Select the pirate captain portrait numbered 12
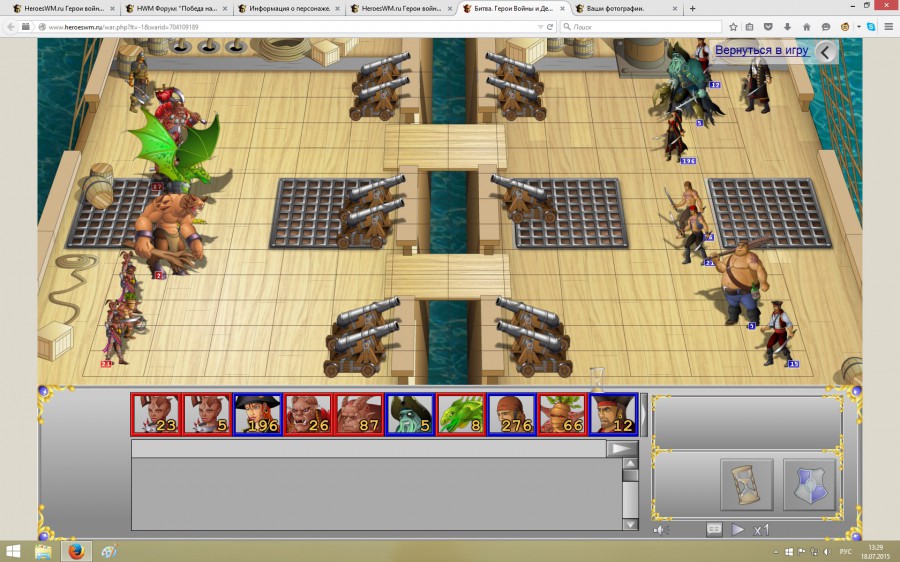This screenshot has height=562, width=900. click(613, 414)
